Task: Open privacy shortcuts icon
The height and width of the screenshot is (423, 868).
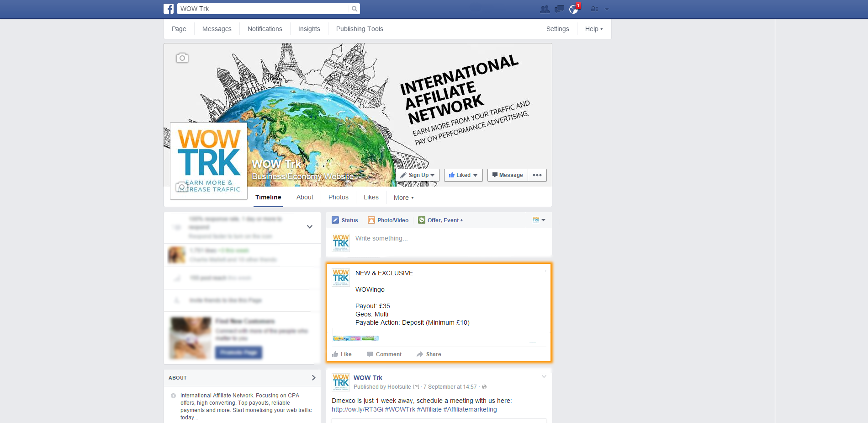Action: coord(595,9)
